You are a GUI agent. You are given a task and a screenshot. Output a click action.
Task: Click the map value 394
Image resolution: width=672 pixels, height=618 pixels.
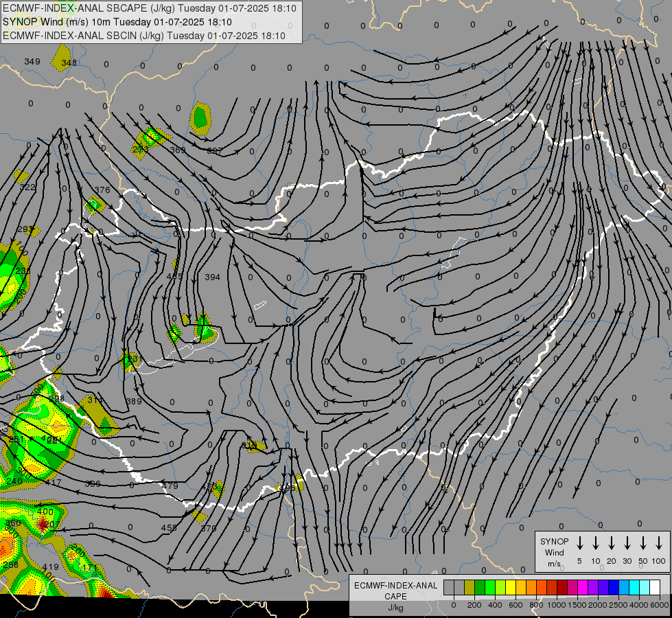(213, 277)
